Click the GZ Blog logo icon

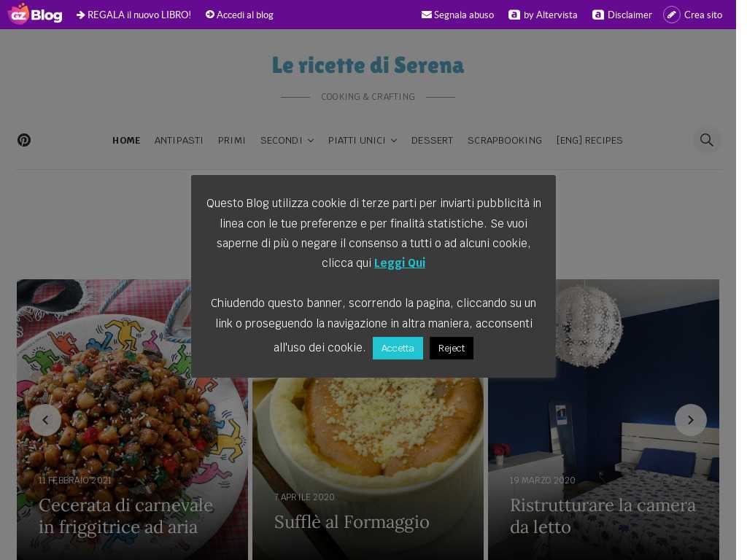tap(19, 14)
